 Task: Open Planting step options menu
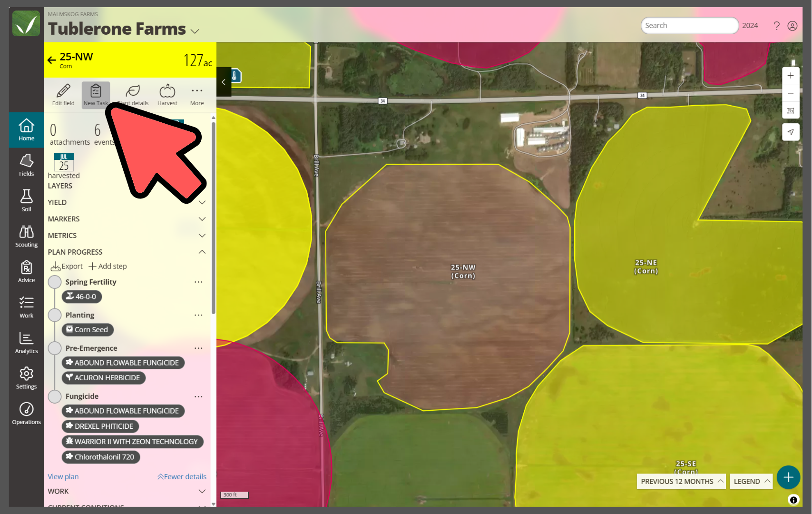click(x=198, y=315)
